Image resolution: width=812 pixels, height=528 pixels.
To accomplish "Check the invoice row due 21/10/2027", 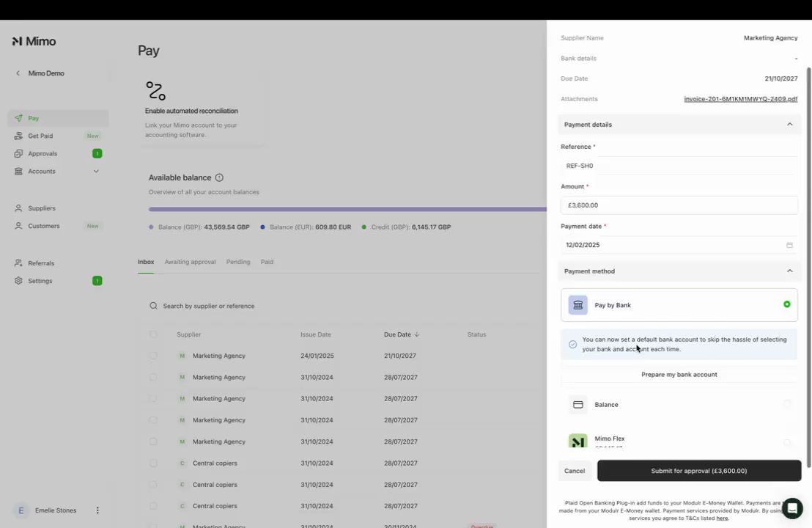I will coord(152,356).
